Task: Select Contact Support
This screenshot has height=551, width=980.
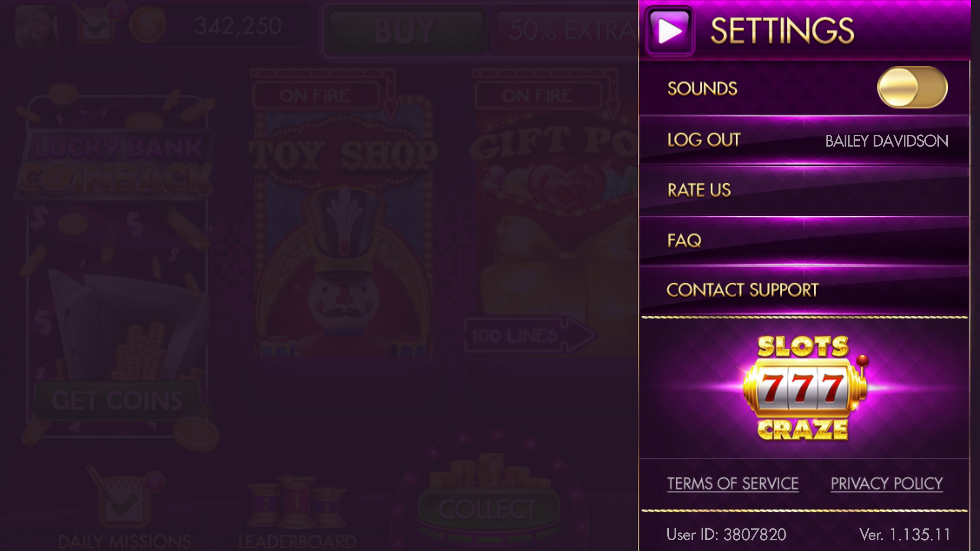Action: tap(804, 290)
